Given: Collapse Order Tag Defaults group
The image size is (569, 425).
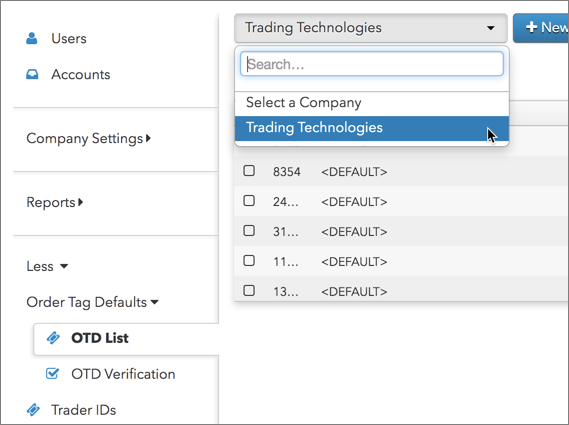Looking at the screenshot, I should pos(93,302).
